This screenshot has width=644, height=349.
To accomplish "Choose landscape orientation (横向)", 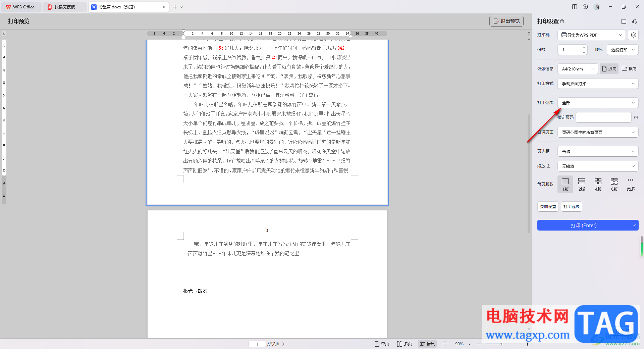I will click(629, 69).
